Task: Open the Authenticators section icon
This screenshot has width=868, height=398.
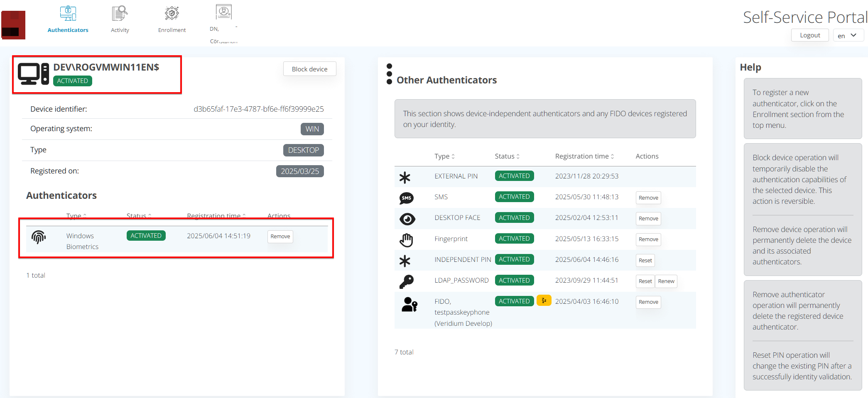Action: pos(68,13)
